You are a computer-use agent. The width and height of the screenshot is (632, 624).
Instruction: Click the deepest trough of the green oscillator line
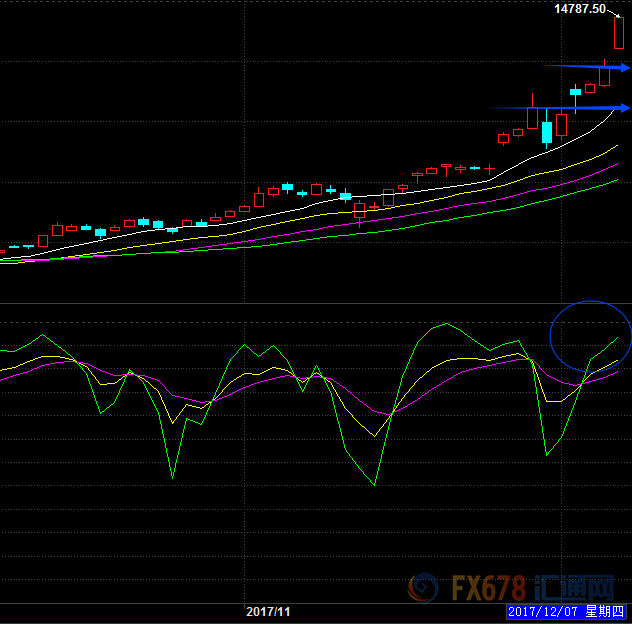click(375, 485)
